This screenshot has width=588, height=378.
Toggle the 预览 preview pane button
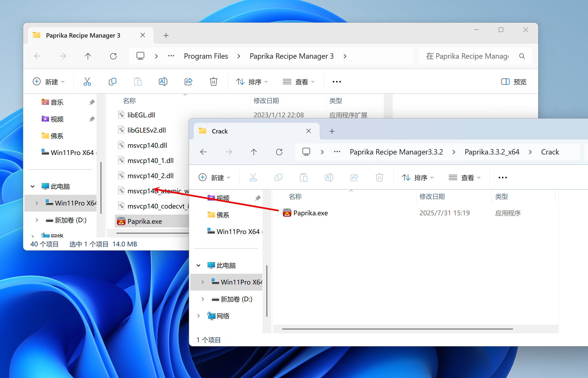click(514, 82)
